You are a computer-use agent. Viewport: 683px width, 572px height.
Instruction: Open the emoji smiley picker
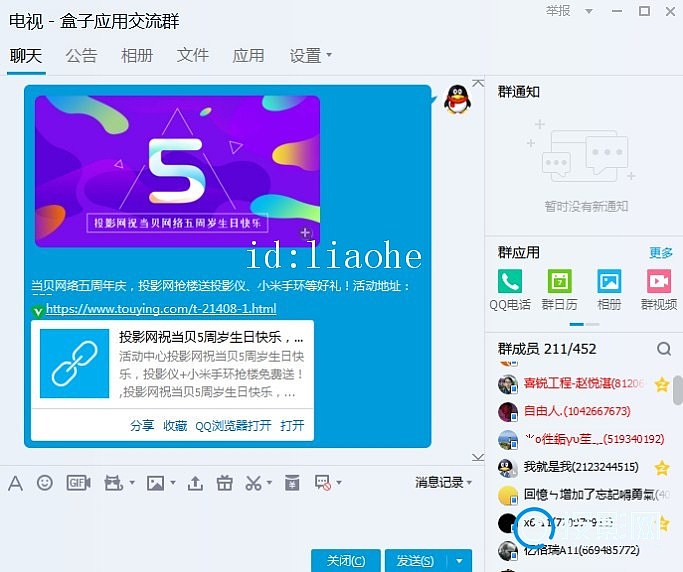(44, 483)
